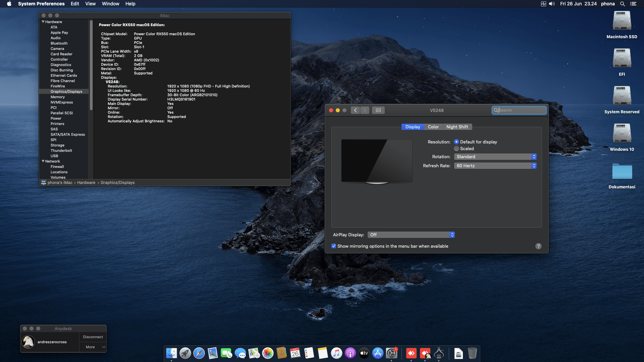Click Hardware in the path bar
This screenshot has width=644, height=362.
[86, 183]
